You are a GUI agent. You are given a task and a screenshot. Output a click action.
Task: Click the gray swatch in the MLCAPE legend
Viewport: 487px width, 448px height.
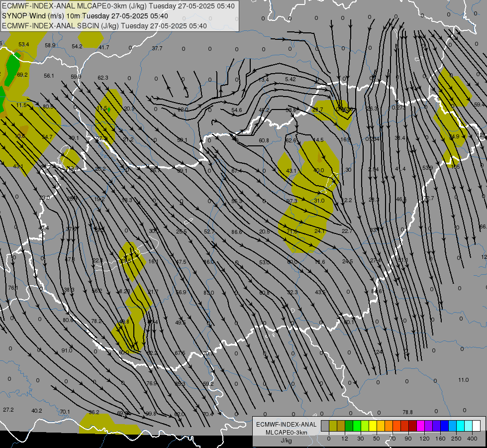pyautogui.click(x=325, y=426)
